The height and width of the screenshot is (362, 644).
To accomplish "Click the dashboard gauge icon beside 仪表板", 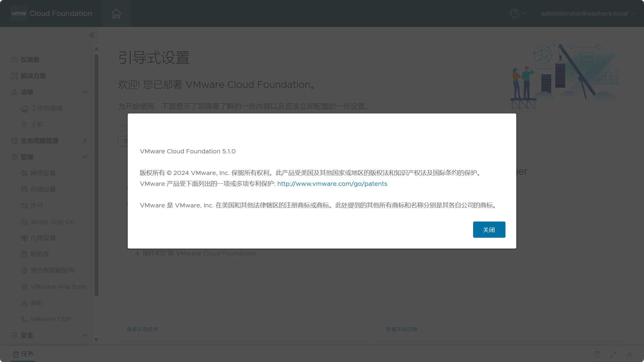I will click(x=14, y=60).
